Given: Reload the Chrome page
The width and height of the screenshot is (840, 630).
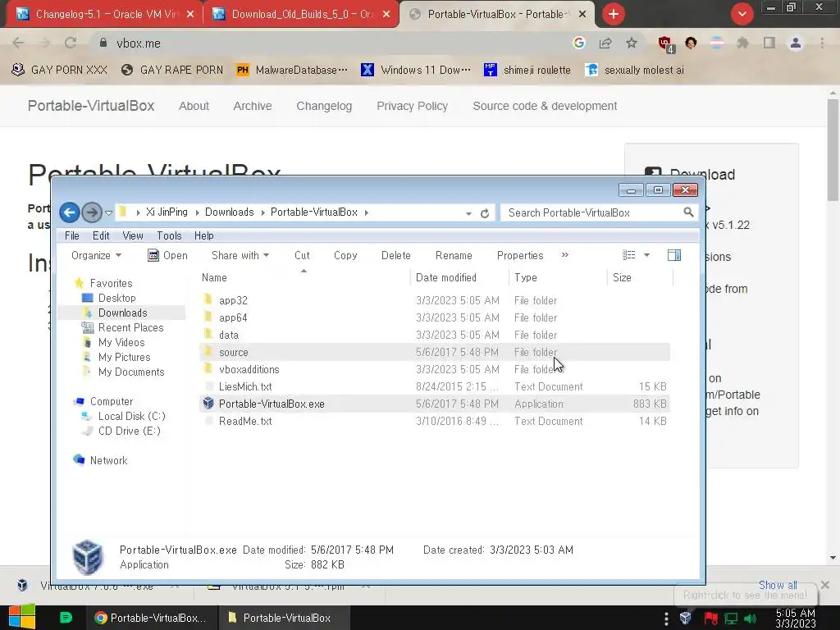Looking at the screenshot, I should 71,43.
